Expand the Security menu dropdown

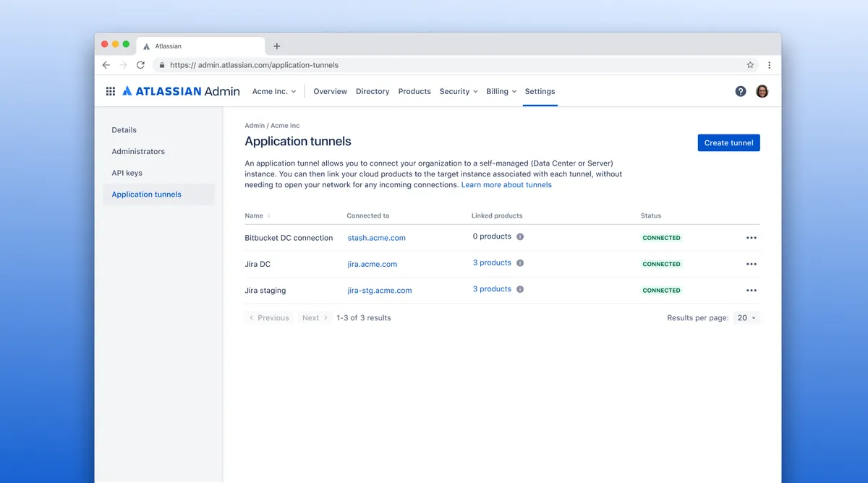tap(459, 91)
